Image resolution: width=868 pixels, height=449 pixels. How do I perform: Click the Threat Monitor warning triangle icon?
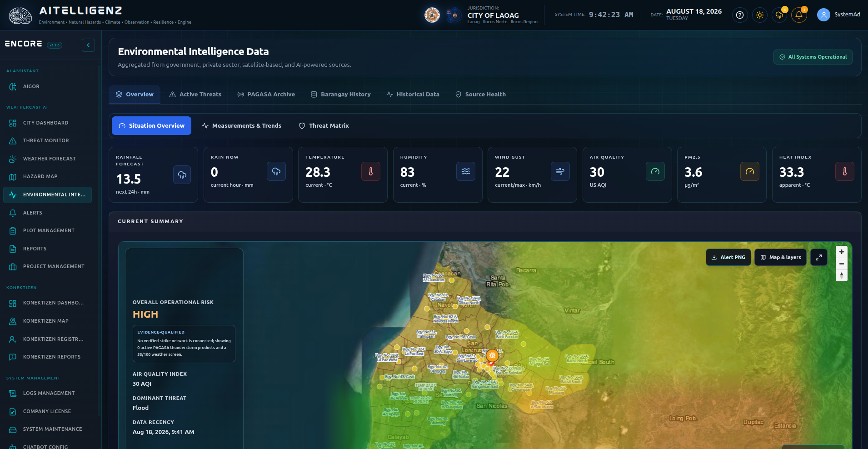click(x=13, y=141)
